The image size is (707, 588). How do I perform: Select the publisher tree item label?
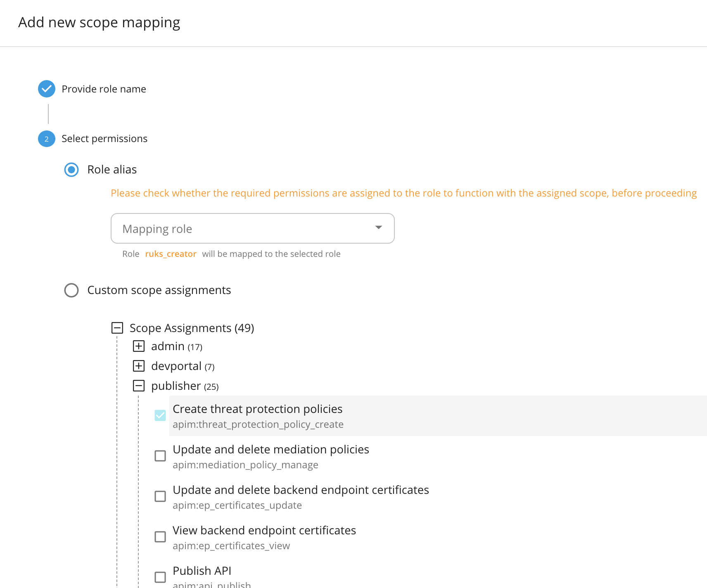click(176, 386)
